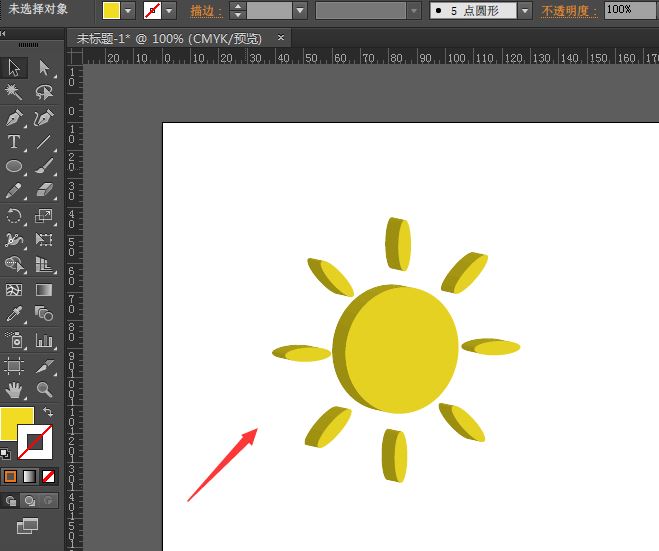The width and height of the screenshot is (659, 551).
Task: Swap fill and stroke colors
Action: (x=49, y=412)
